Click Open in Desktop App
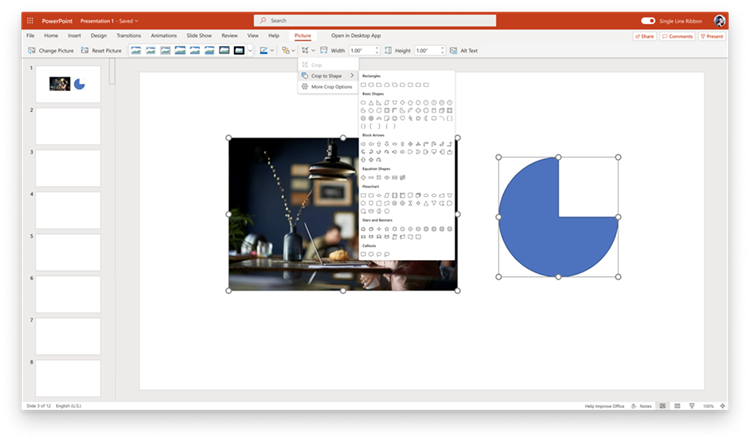Viewport: 750px width, 441px height. coord(356,35)
